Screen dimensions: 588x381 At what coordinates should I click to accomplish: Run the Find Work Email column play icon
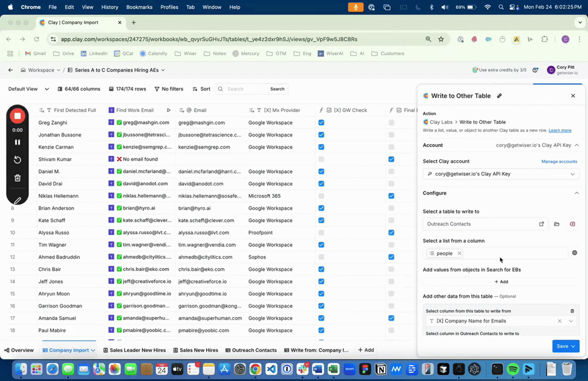pos(168,110)
